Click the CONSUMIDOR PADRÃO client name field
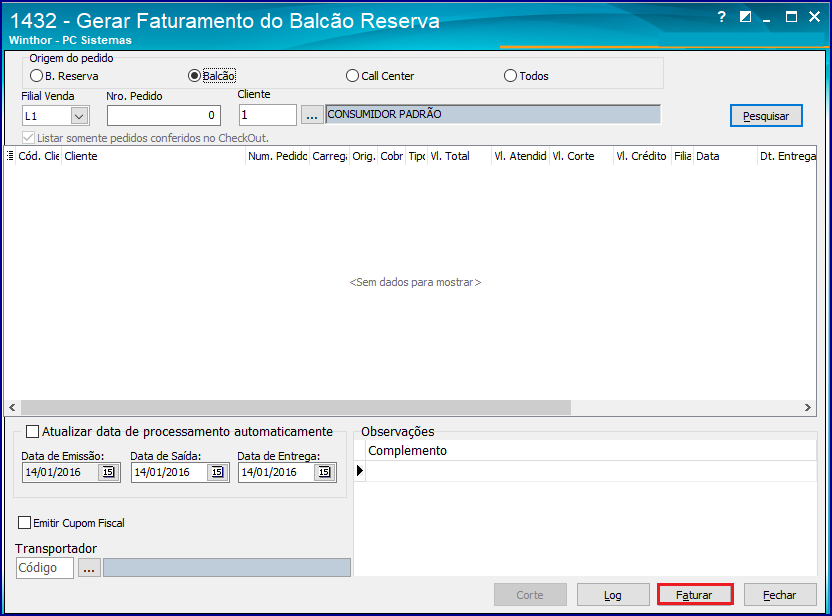The width and height of the screenshot is (832, 616). coord(493,114)
